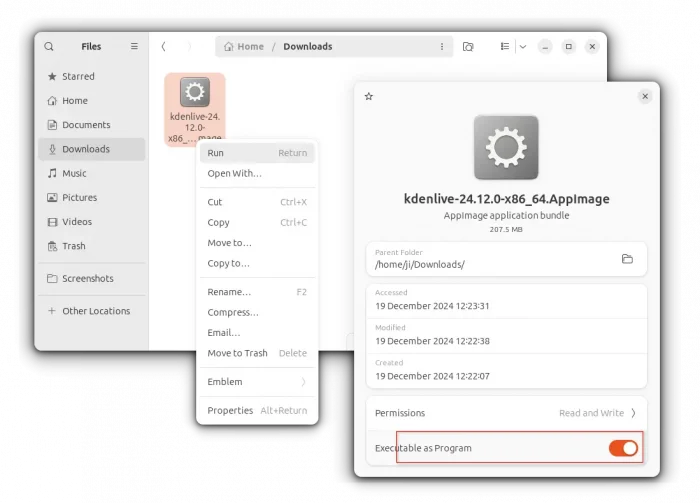Image resolution: width=700 pixels, height=503 pixels.
Task: Click the search icon in Files sidebar
Action: pos(49,46)
